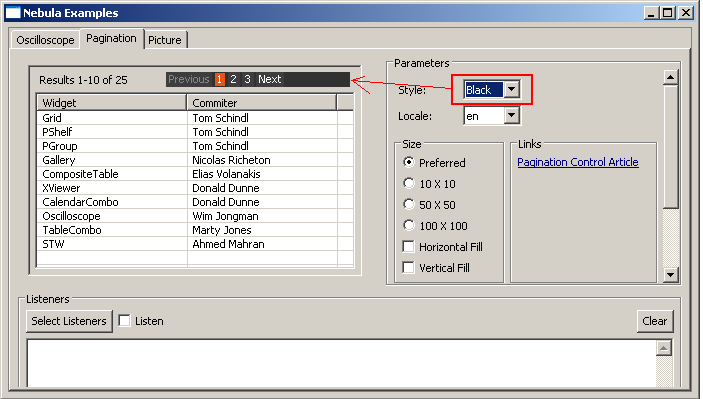Click Next in the pagination bar
The image size is (703, 399).
point(269,79)
